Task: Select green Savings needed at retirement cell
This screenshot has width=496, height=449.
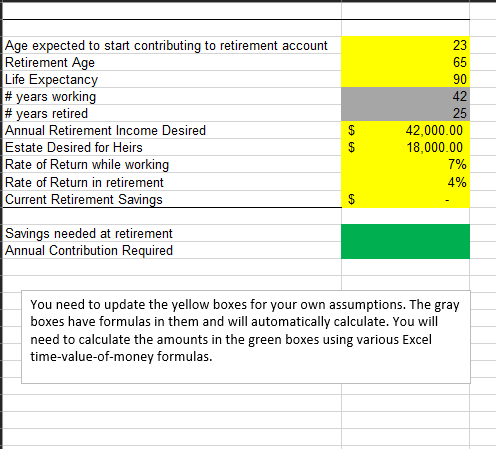Action: click(405, 233)
